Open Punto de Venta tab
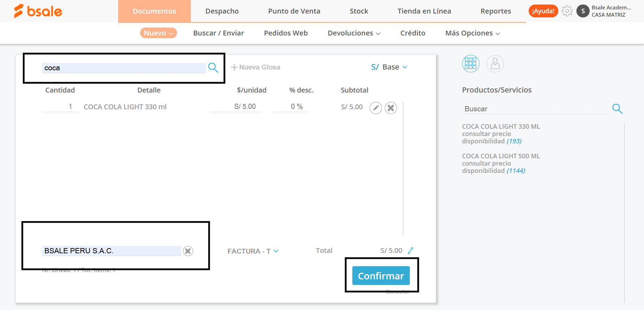Image resolution: width=644 pixels, height=310 pixels. point(294,11)
